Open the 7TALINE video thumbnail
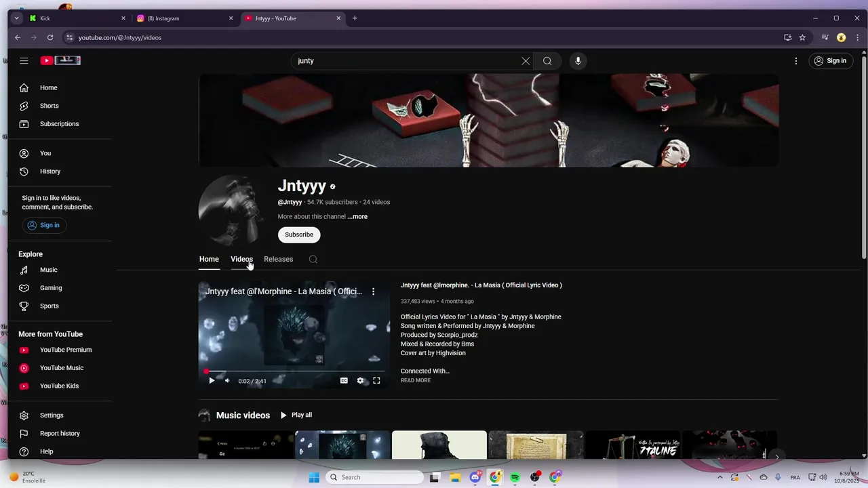868x488 pixels. [x=633, y=445]
